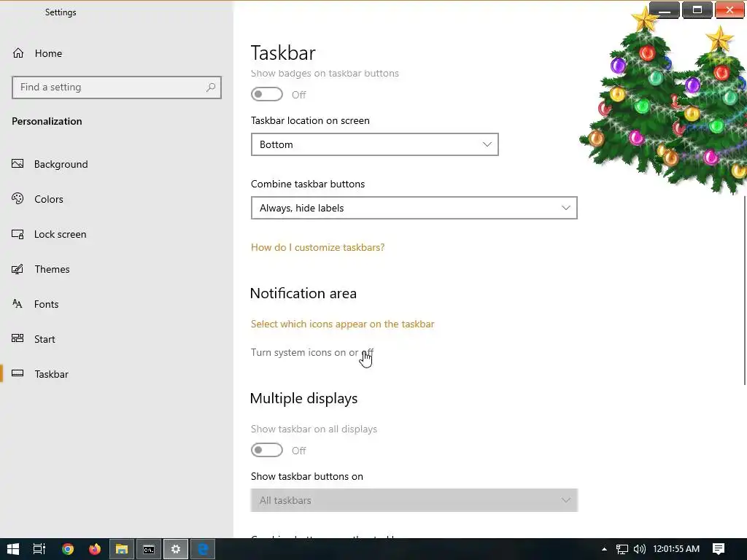Open the Themes settings page
Screen dimensions: 747x560
click(x=52, y=269)
